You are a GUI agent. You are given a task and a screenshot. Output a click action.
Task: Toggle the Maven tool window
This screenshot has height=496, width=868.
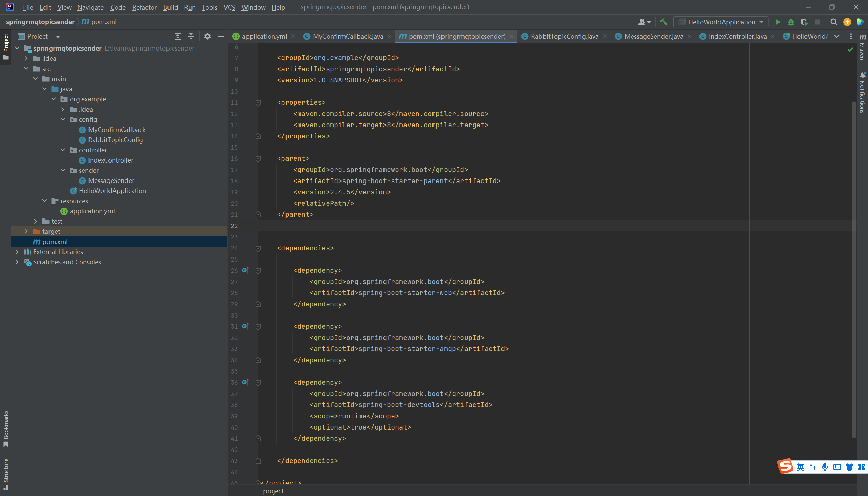[862, 48]
